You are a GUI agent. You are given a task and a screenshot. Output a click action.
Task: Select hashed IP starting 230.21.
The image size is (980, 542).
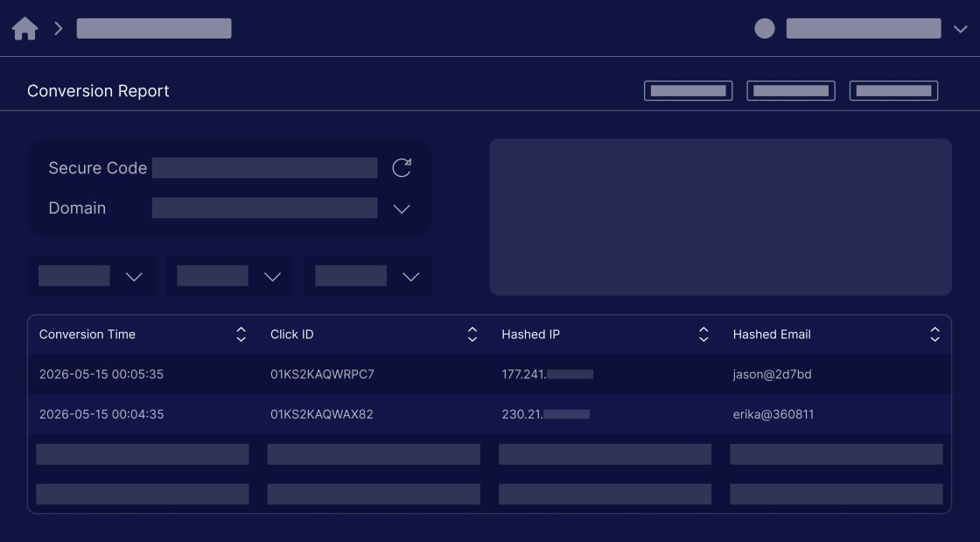point(546,414)
